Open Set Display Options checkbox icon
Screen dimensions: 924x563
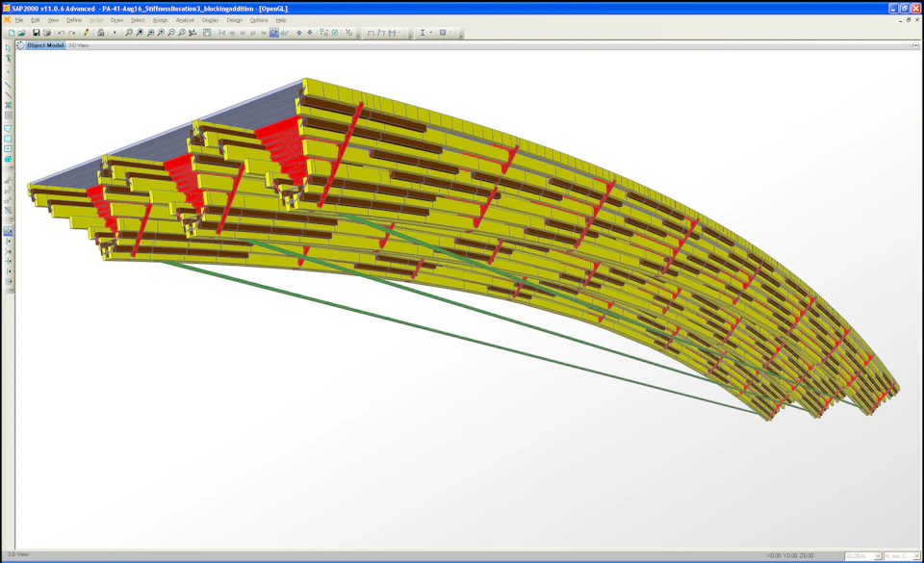coord(335,33)
